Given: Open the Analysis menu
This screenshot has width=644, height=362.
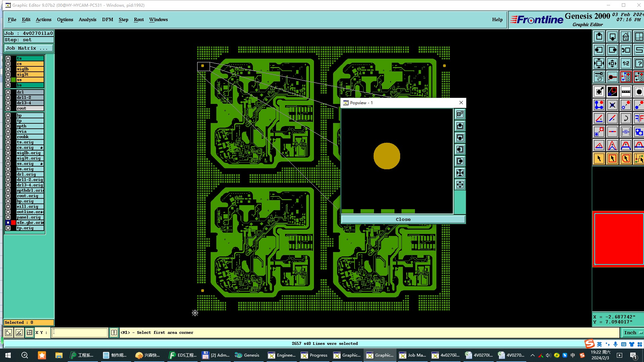Looking at the screenshot, I should pos(87,19).
